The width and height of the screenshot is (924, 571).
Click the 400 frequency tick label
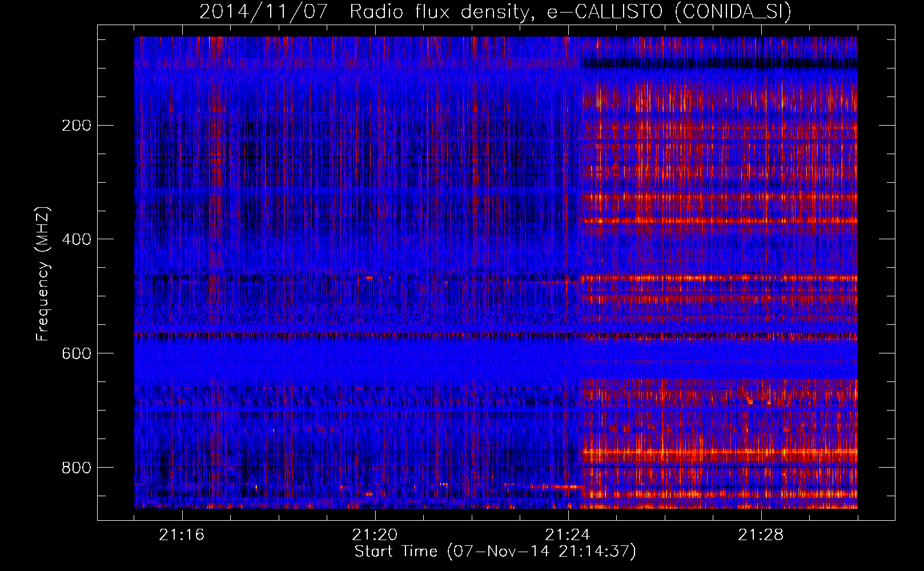point(76,239)
